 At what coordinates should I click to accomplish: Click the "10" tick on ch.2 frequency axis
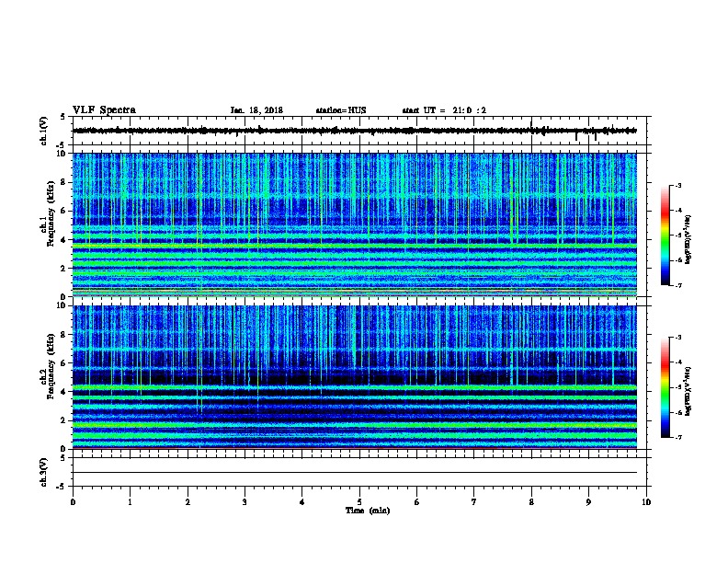[x=61, y=305]
